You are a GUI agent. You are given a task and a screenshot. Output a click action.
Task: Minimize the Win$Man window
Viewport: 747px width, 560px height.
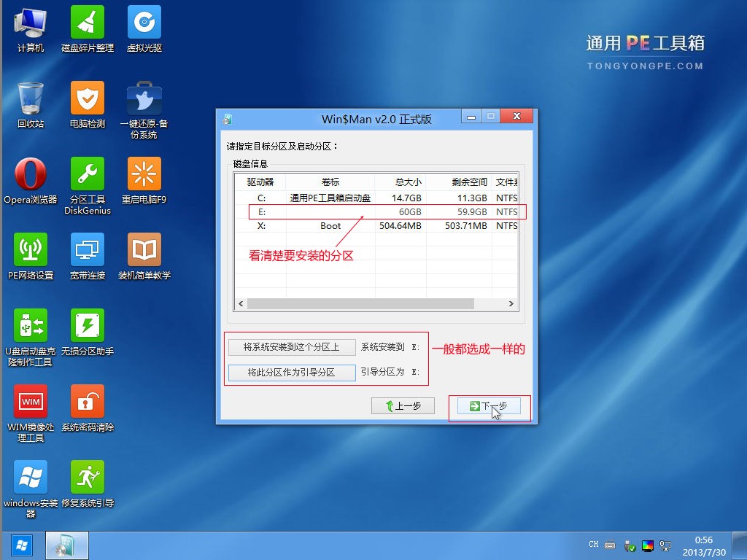pyautogui.click(x=471, y=116)
